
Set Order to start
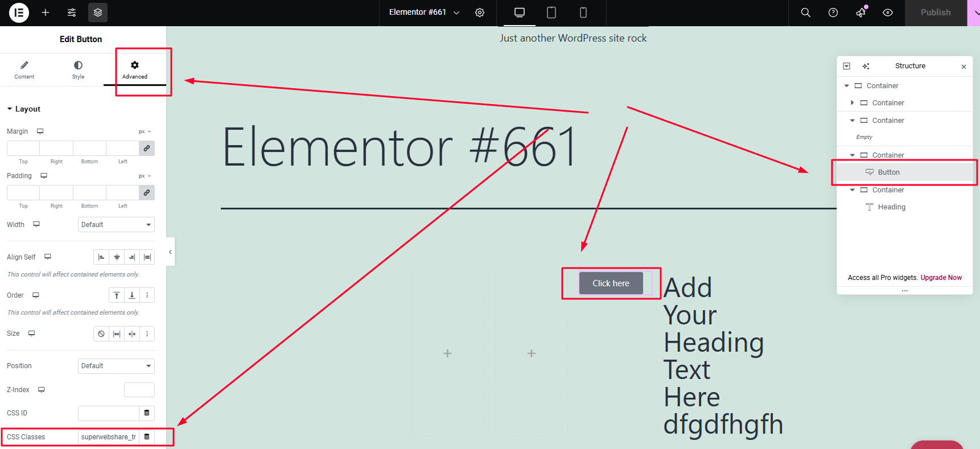point(117,295)
